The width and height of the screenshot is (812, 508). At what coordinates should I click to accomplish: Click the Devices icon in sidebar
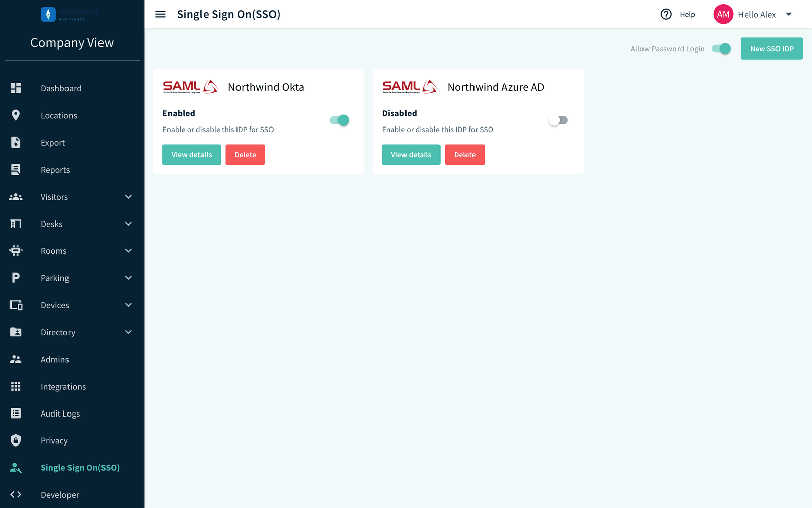[16, 305]
